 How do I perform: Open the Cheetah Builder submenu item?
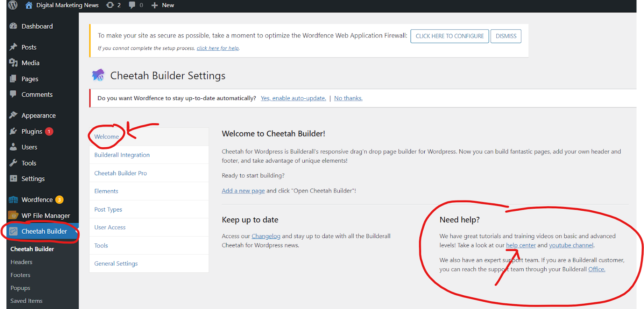(x=32, y=249)
